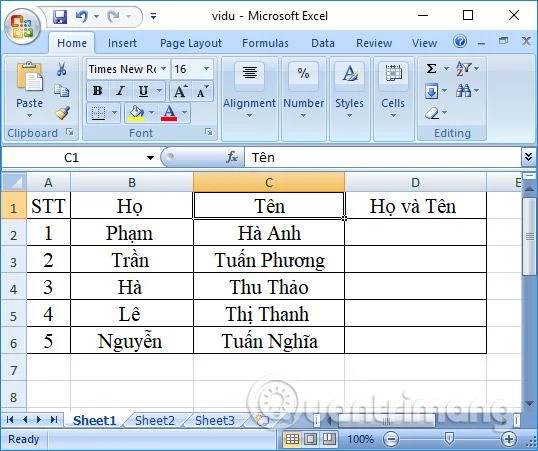
Task: Open the font name dropdown
Action: tap(164, 69)
